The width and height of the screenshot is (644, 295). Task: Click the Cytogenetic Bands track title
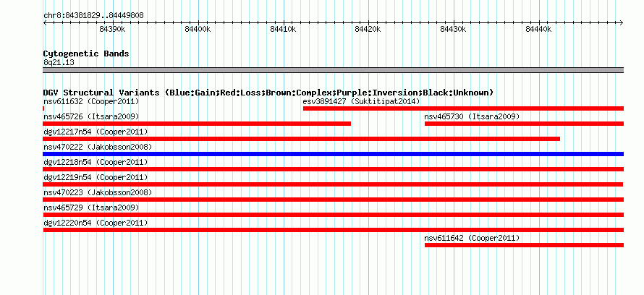tap(86, 54)
